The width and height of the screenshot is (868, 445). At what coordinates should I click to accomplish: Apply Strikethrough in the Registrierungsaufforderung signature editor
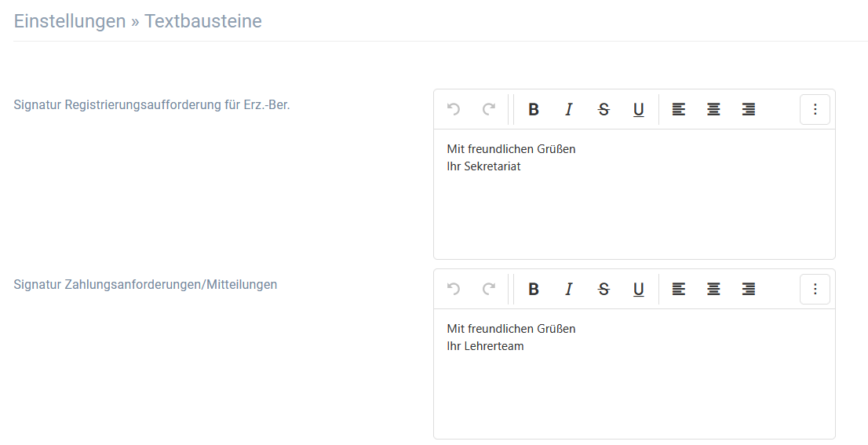[604, 110]
